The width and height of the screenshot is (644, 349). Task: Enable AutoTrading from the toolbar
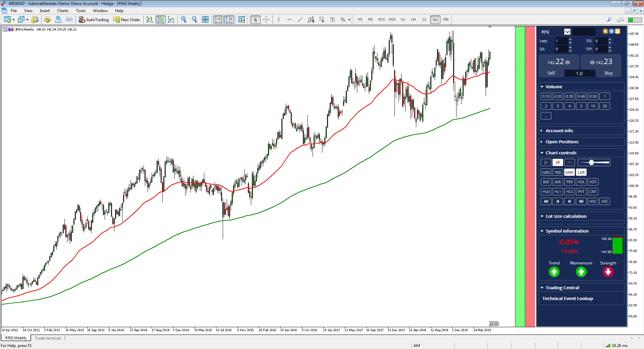(x=94, y=19)
